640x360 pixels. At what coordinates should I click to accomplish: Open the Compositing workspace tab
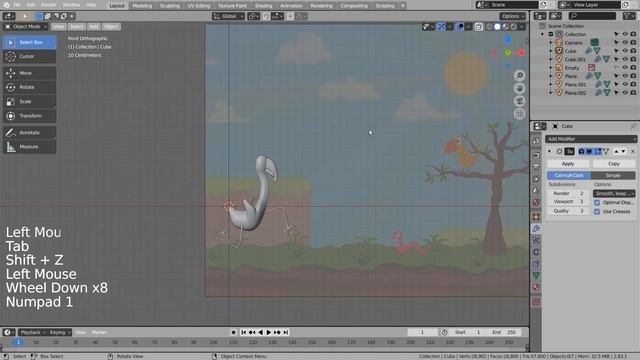pyautogui.click(x=354, y=6)
